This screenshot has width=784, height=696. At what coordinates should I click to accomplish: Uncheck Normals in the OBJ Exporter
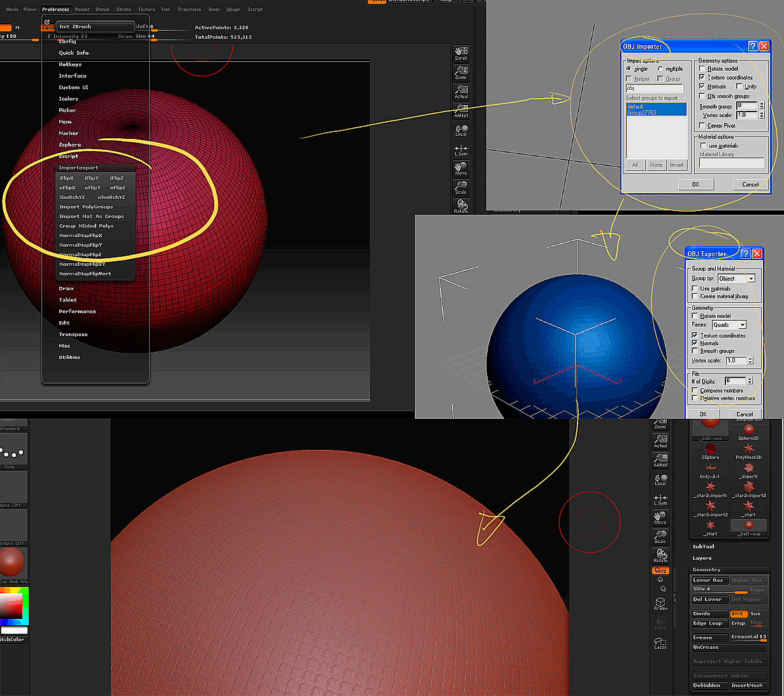coord(695,342)
